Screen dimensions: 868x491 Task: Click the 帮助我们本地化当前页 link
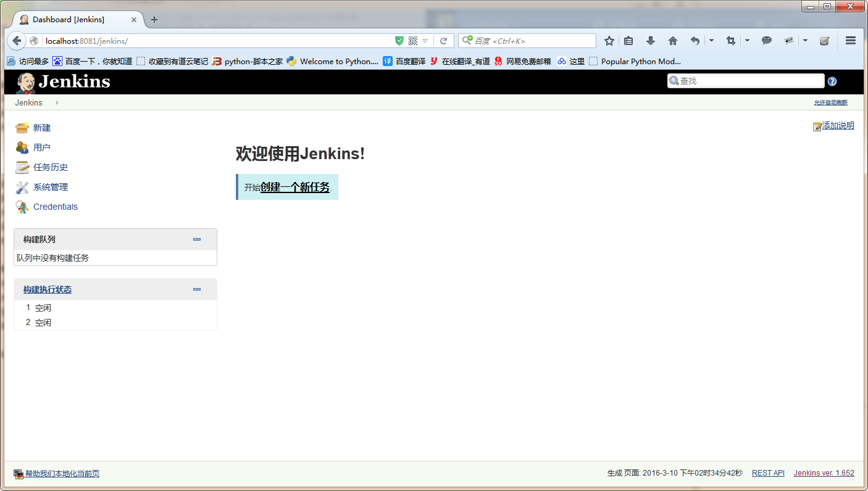(62, 474)
